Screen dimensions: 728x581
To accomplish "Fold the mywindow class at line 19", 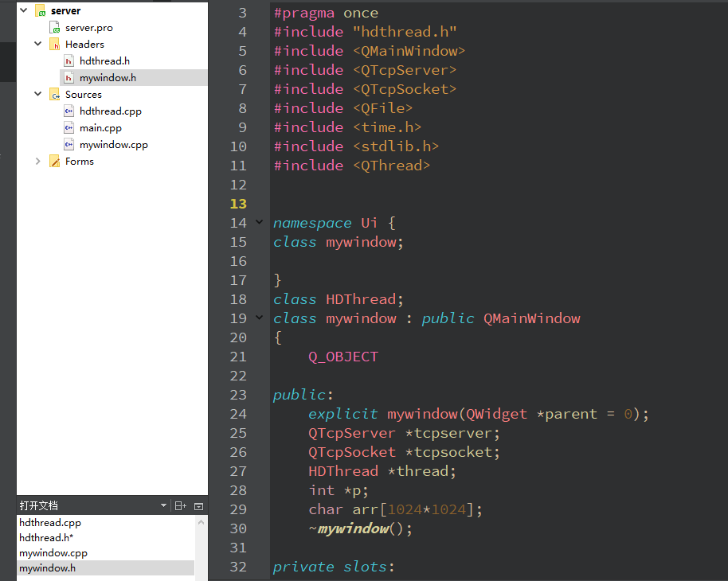I will (260, 318).
